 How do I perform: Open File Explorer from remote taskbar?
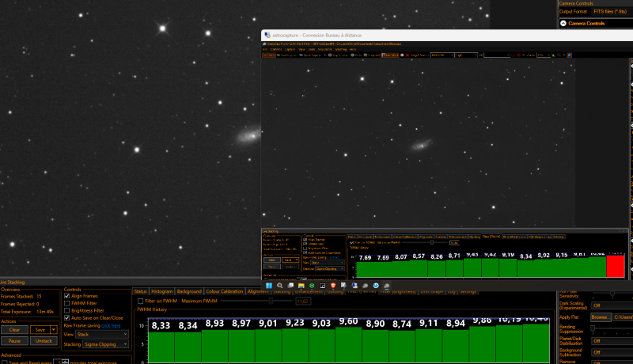pyautogui.click(x=301, y=286)
